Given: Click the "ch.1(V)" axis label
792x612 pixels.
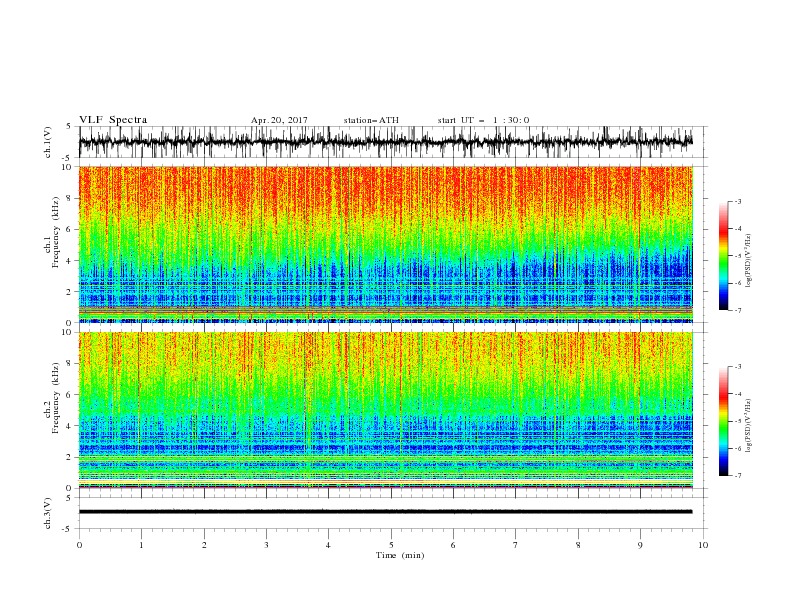Looking at the screenshot, I should click(48, 142).
